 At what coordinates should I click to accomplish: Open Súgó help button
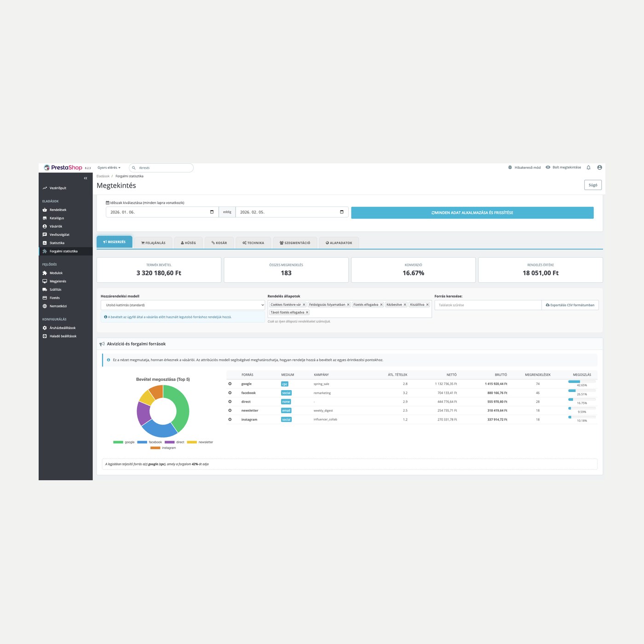[x=593, y=185]
